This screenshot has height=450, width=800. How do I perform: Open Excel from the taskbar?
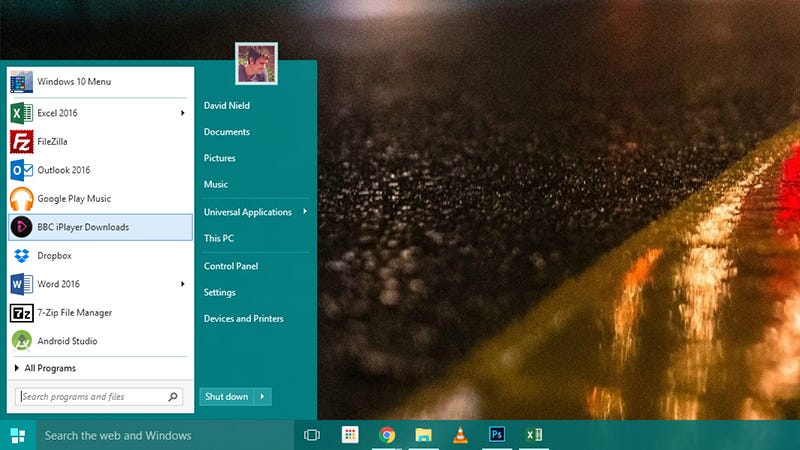pyautogui.click(x=534, y=435)
